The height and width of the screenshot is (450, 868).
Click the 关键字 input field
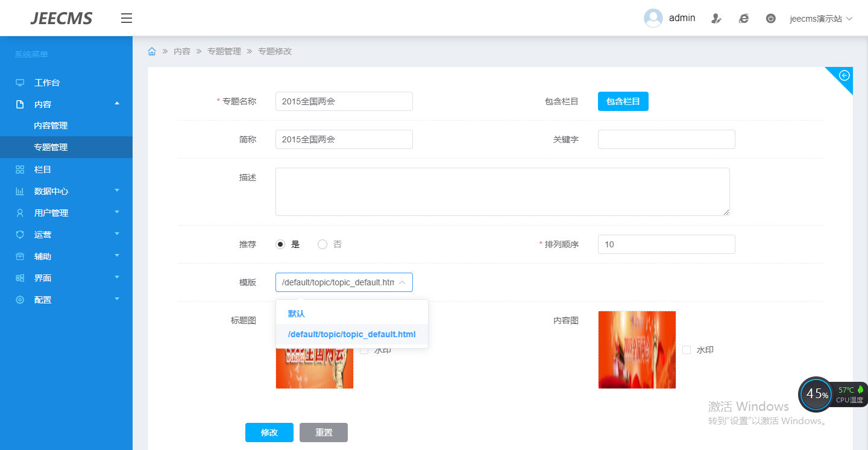pos(666,139)
